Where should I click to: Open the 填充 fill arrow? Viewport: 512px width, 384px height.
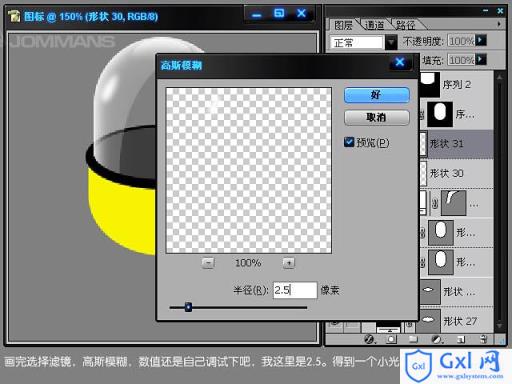[x=481, y=60]
